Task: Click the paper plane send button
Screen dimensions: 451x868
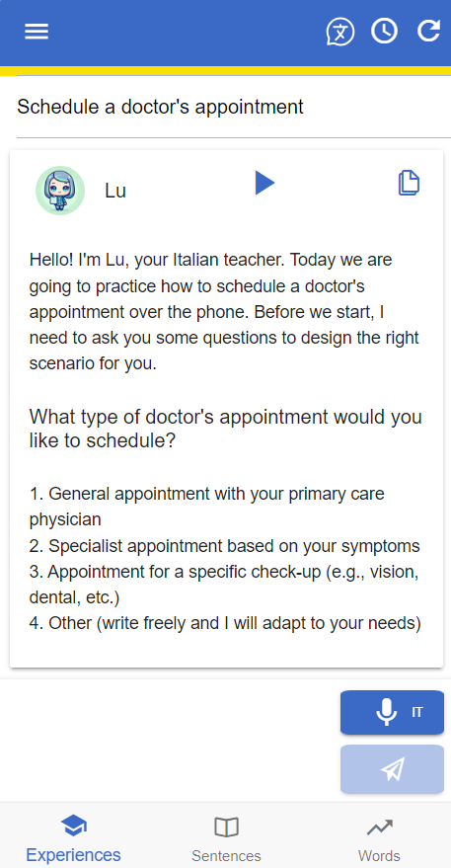Action: [x=392, y=769]
